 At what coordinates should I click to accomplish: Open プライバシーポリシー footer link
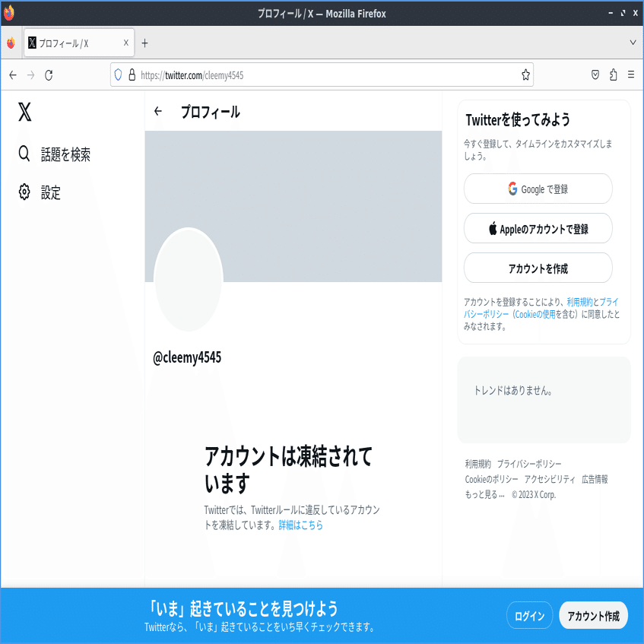(x=529, y=464)
